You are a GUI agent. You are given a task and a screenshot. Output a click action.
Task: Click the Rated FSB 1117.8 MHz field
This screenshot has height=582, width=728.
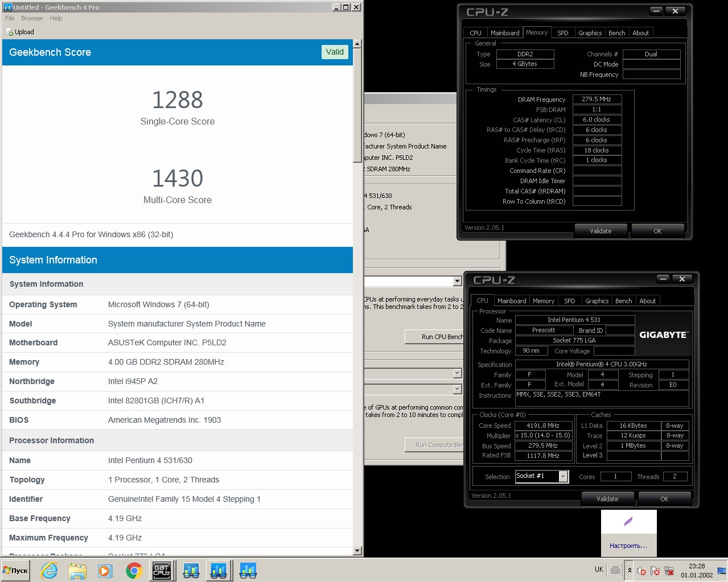543,456
